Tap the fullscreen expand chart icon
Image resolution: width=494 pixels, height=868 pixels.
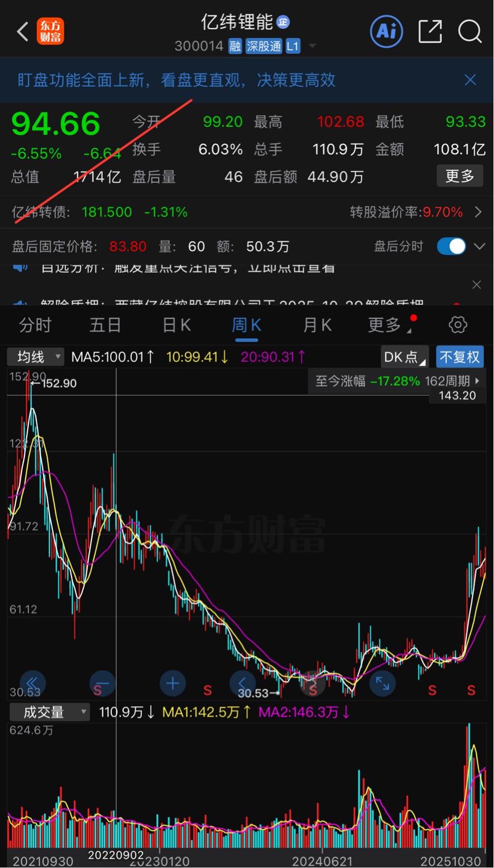click(x=382, y=683)
